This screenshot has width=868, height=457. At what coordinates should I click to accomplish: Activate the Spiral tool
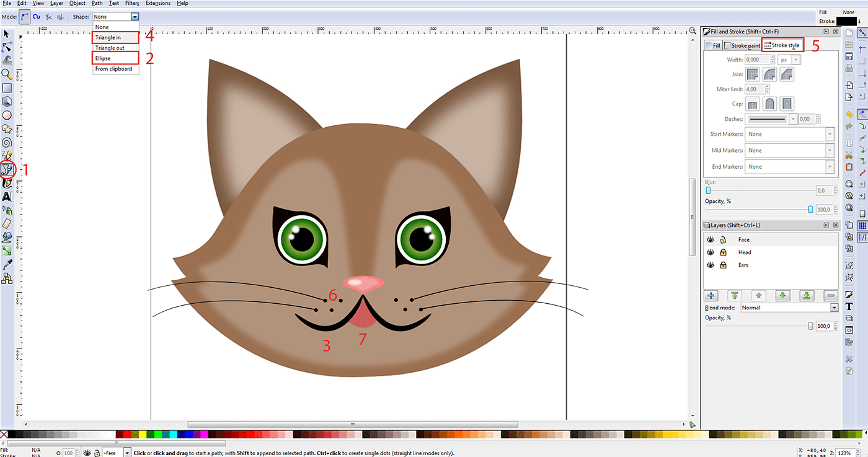point(7,143)
